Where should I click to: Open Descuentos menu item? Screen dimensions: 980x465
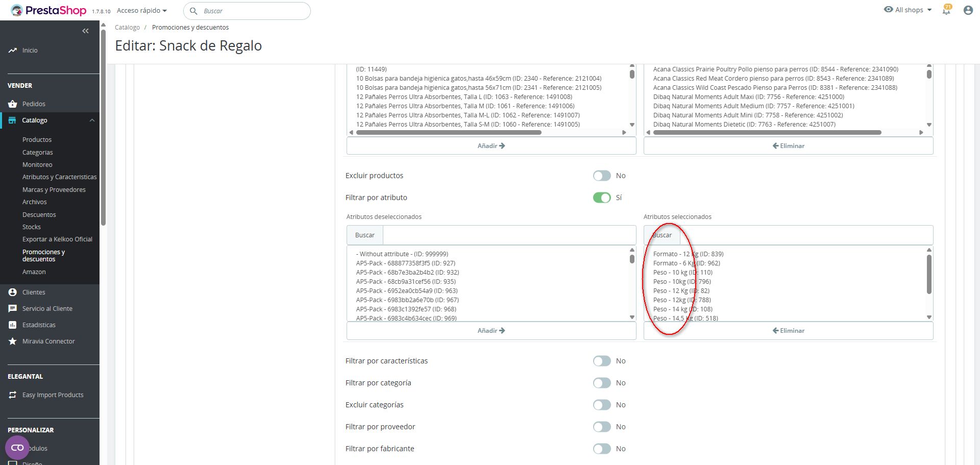point(39,215)
